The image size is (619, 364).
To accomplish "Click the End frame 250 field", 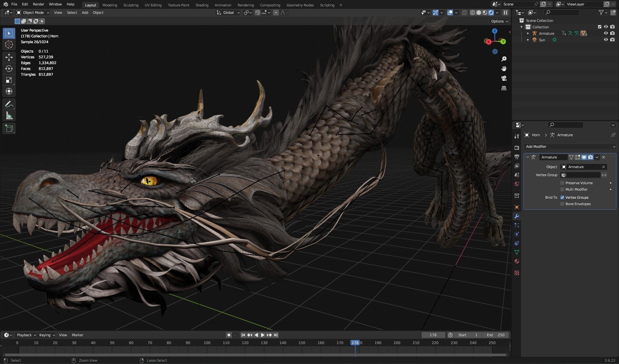I will pos(496,335).
